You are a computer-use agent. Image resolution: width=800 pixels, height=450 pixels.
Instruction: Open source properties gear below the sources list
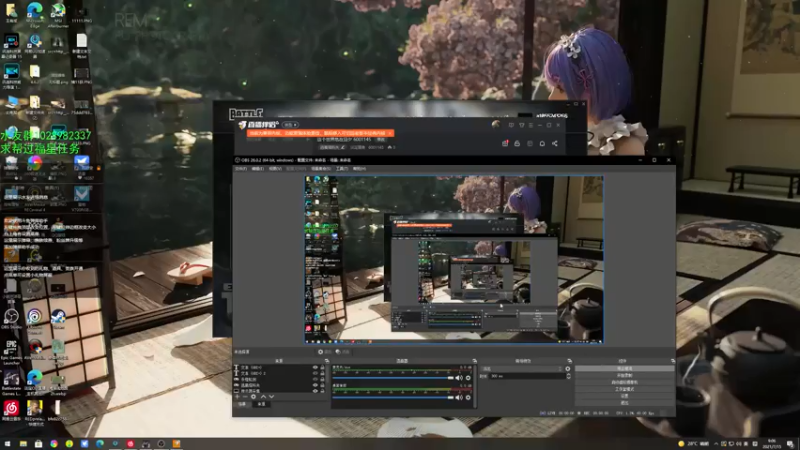pos(253,396)
